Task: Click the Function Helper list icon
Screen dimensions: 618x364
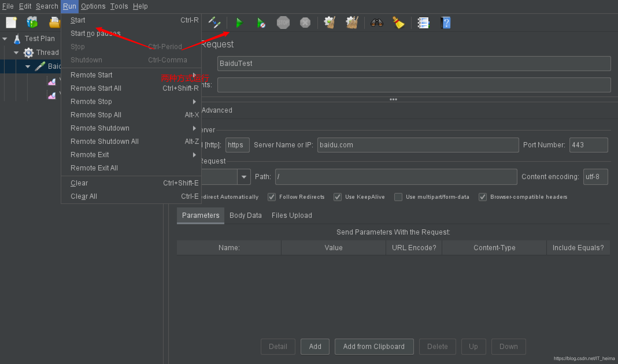Action: coord(423,23)
